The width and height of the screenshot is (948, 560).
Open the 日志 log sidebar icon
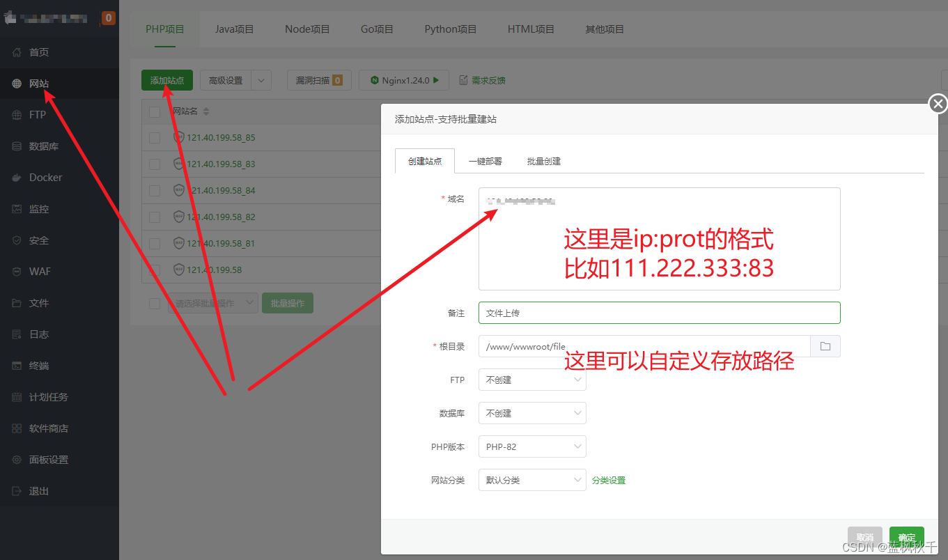click(17, 334)
